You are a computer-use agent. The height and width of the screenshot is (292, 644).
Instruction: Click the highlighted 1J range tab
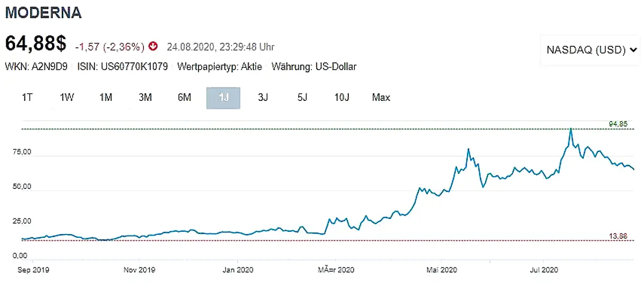223,98
